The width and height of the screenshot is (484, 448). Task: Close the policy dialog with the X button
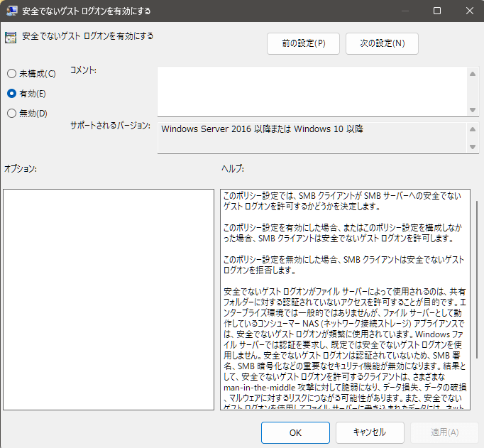pyautogui.click(x=468, y=11)
